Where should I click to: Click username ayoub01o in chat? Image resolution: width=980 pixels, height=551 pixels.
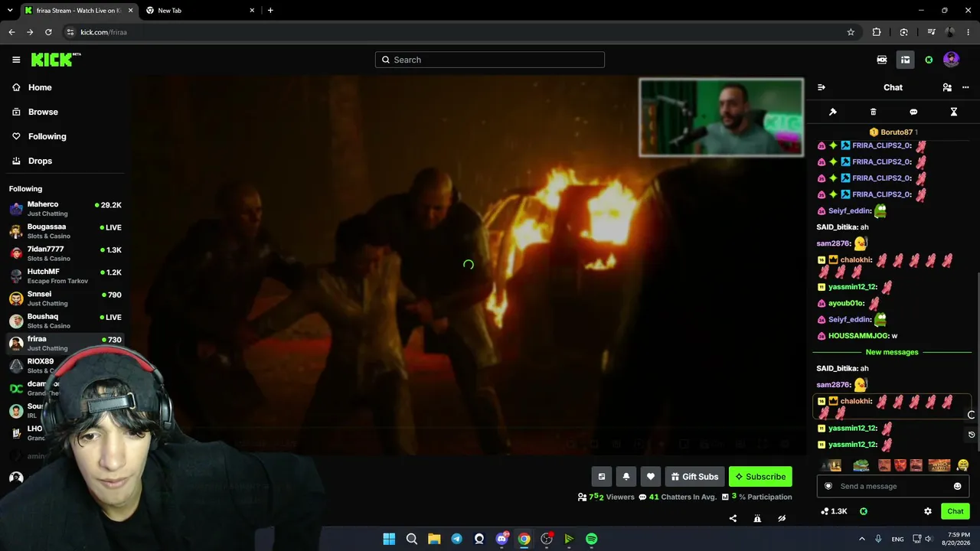coord(846,303)
